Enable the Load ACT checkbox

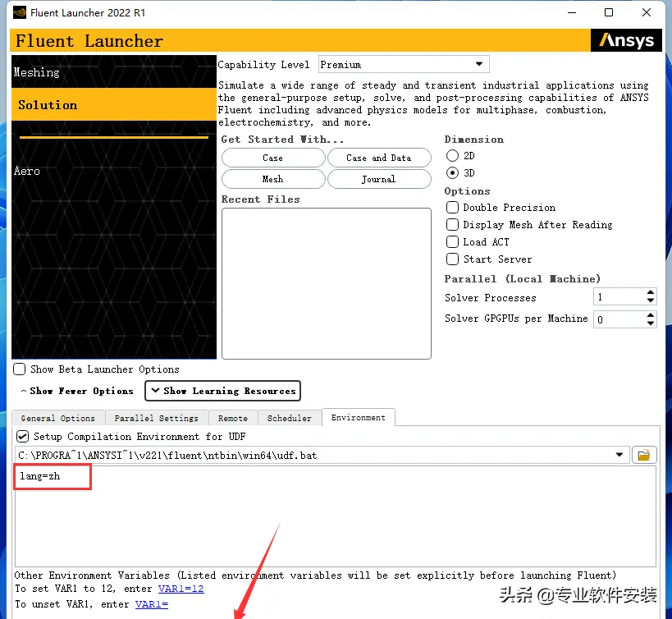452,241
